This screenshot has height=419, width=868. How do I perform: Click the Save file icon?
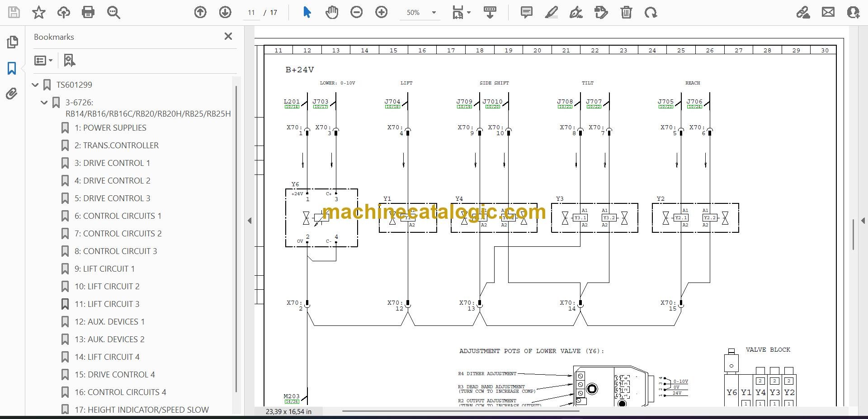[14, 12]
